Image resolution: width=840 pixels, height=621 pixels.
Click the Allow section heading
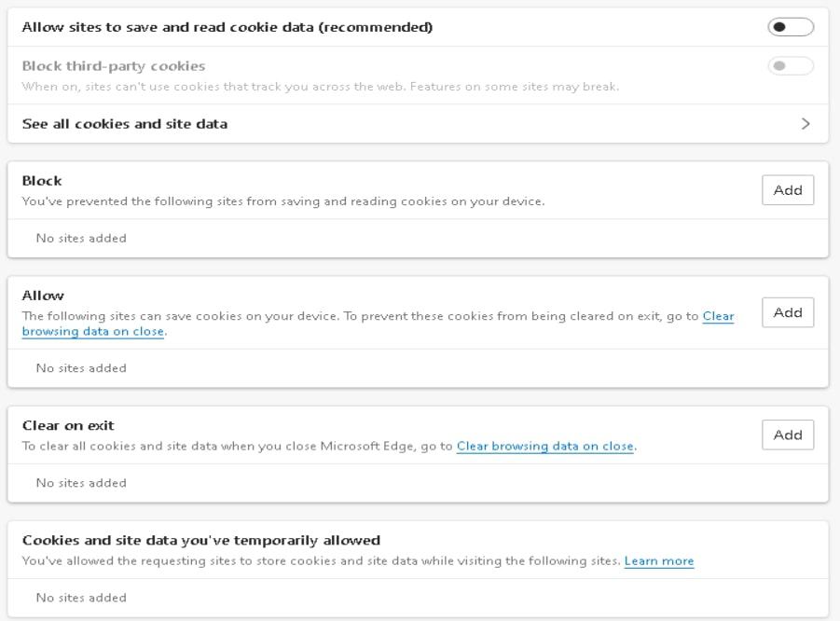coord(43,296)
